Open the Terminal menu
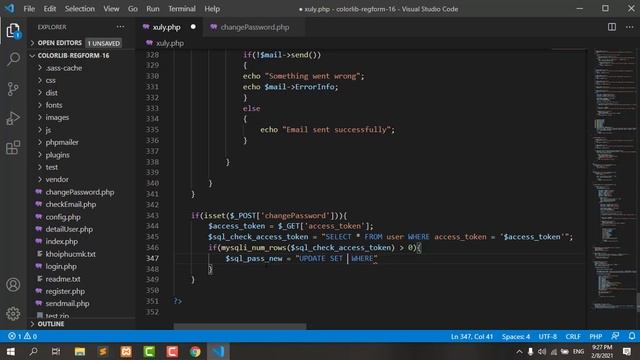640x360 pixels. [x=182, y=9]
